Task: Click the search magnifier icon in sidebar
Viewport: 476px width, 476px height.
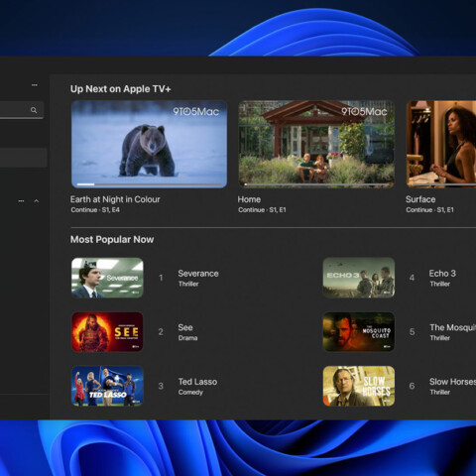Action: coord(34,110)
